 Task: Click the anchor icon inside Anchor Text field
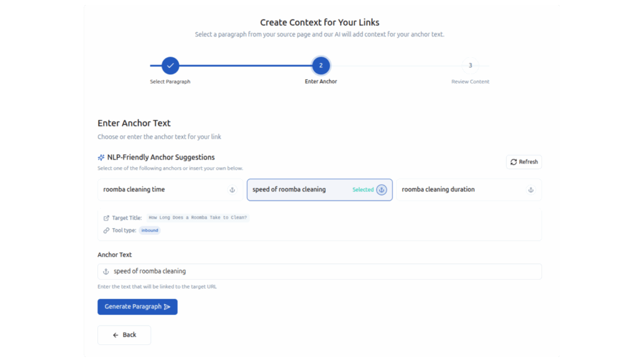point(106,271)
